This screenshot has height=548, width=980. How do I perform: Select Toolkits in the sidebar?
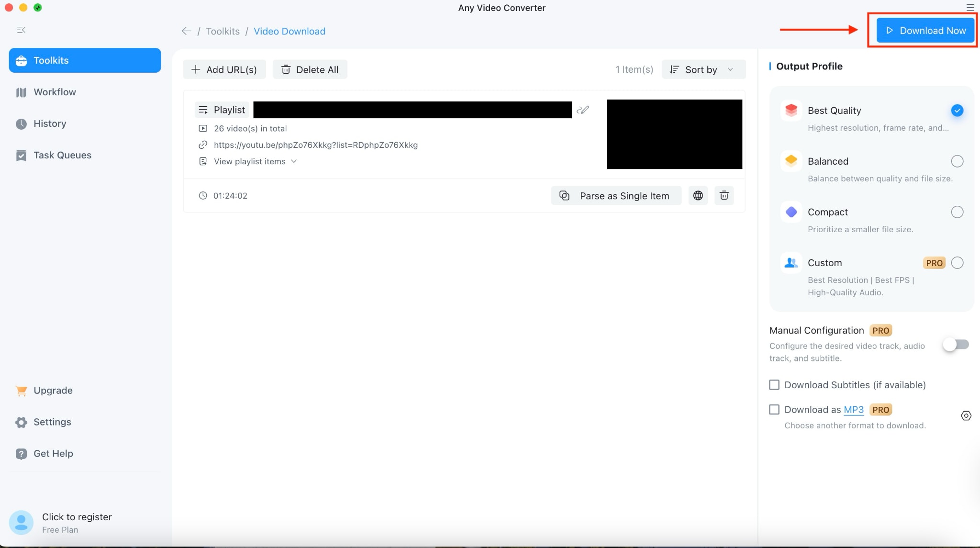pos(85,60)
